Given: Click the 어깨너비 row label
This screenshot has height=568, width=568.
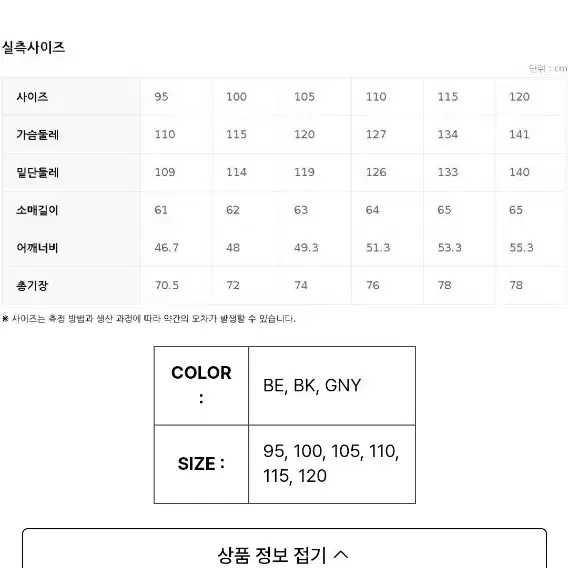Looking at the screenshot, I should pos(37,247).
